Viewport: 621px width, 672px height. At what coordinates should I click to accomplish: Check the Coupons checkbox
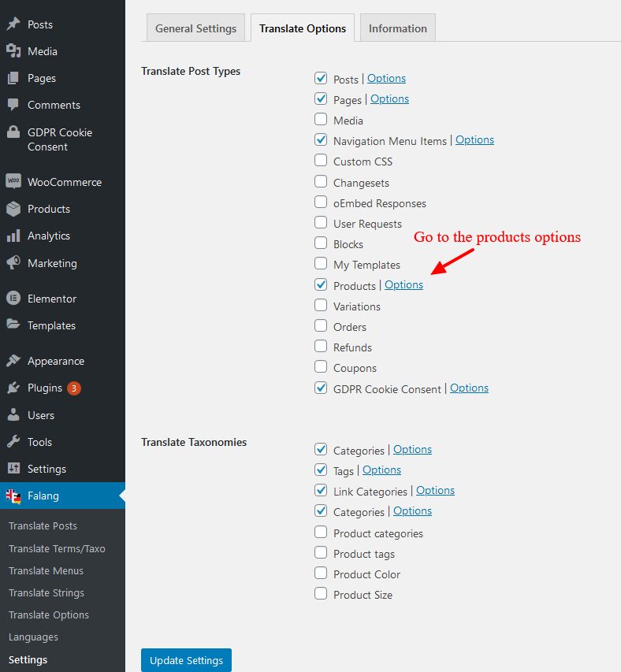click(x=321, y=367)
